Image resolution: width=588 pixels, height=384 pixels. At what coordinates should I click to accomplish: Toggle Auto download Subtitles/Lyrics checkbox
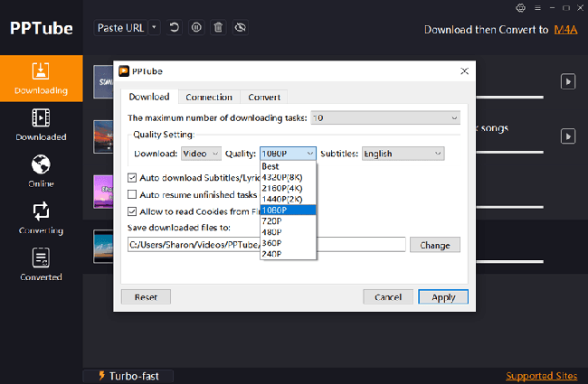point(132,178)
